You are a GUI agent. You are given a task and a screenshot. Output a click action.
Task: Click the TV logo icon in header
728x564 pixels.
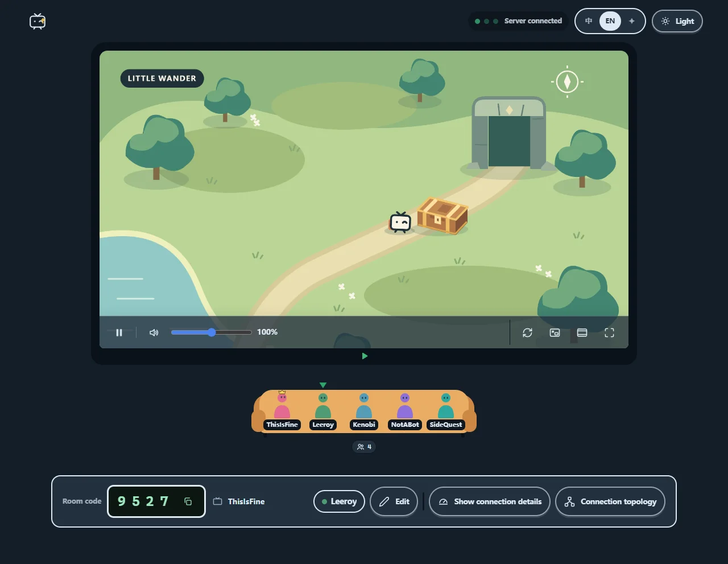tap(38, 21)
